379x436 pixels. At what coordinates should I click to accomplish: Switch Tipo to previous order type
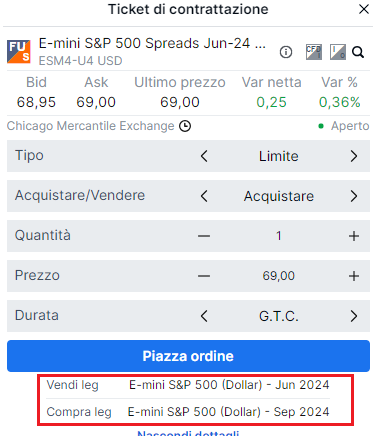pos(204,156)
